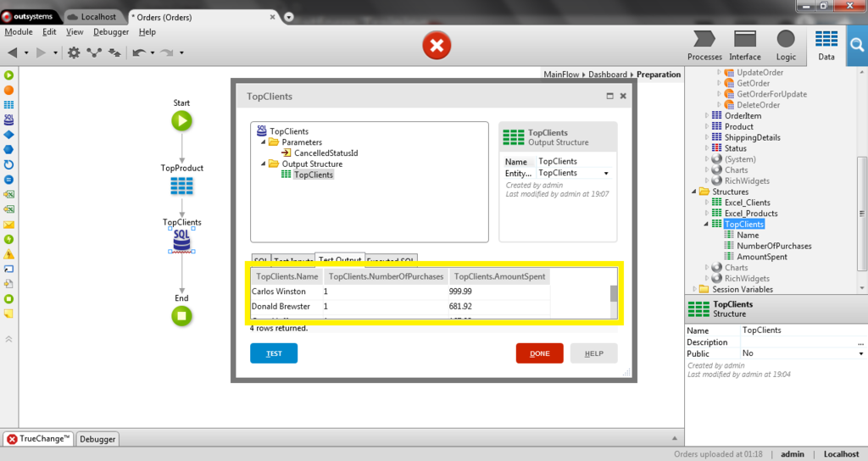Collapse the TopClients structure in tree

[x=706, y=224]
